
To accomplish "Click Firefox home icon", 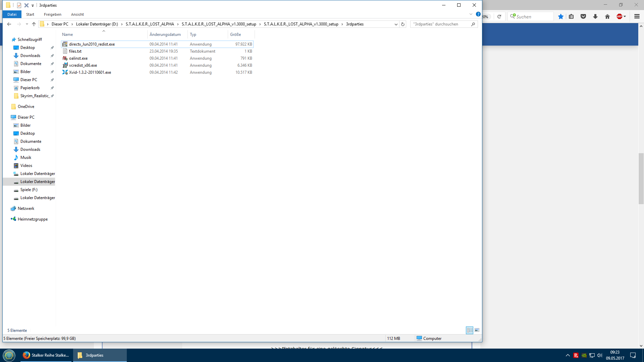I will click(x=607, y=16).
